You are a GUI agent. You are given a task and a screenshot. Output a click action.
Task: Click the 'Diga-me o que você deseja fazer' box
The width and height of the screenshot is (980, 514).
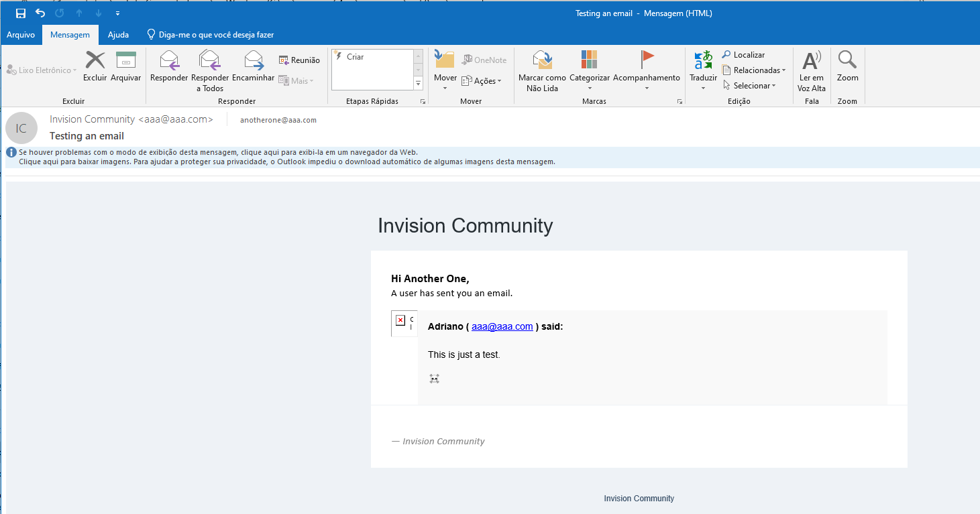click(x=210, y=35)
